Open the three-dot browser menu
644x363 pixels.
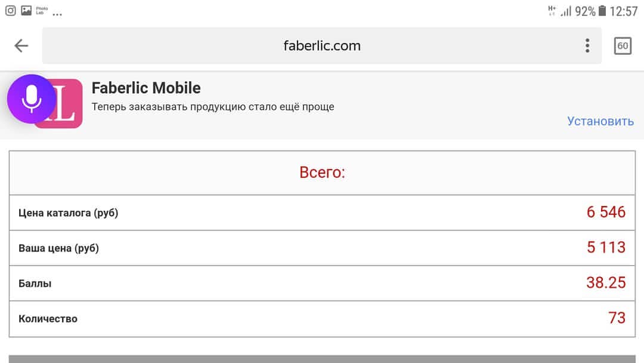pos(587,45)
